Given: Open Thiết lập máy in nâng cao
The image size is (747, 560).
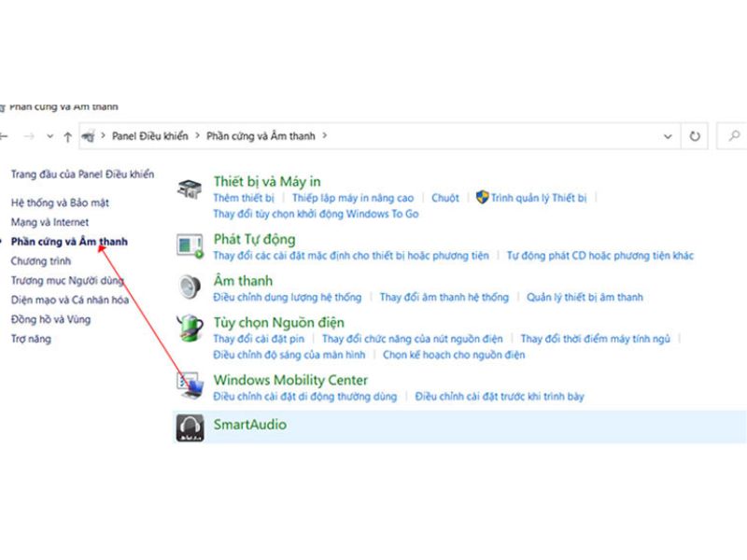Looking at the screenshot, I should (x=353, y=198).
